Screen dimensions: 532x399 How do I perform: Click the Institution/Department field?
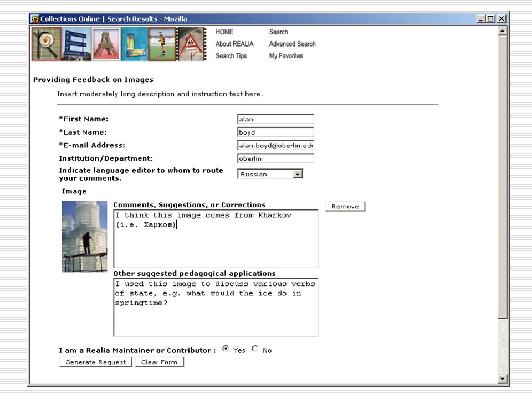(275, 158)
